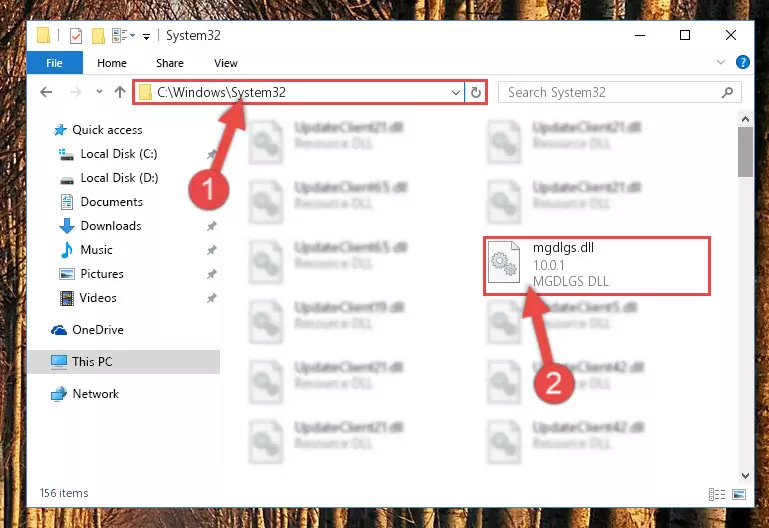Open Videos folder in sidebar
The height and width of the screenshot is (528, 769).
88,298
